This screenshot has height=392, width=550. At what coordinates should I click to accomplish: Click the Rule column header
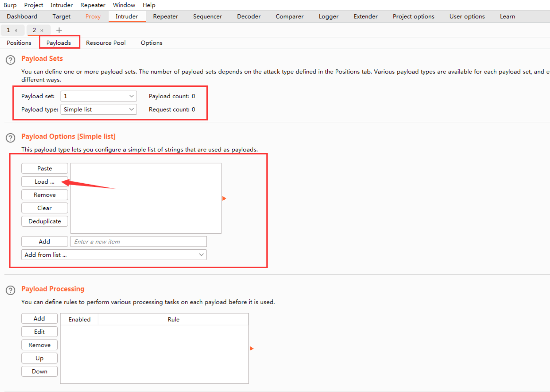click(x=173, y=319)
